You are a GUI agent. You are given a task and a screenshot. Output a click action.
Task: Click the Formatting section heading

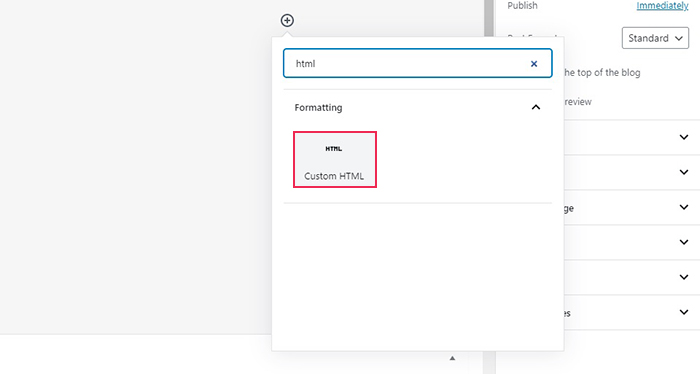click(318, 108)
